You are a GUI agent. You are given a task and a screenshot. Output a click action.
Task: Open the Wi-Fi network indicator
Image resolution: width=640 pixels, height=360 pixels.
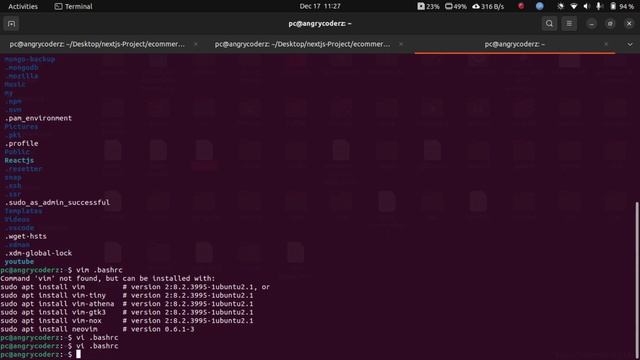click(573, 6)
